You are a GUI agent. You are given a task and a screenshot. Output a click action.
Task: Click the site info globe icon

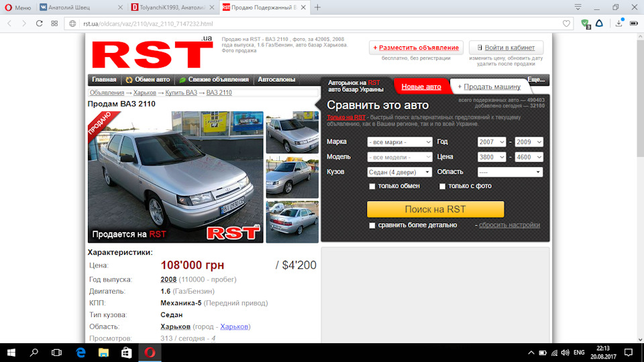72,24
